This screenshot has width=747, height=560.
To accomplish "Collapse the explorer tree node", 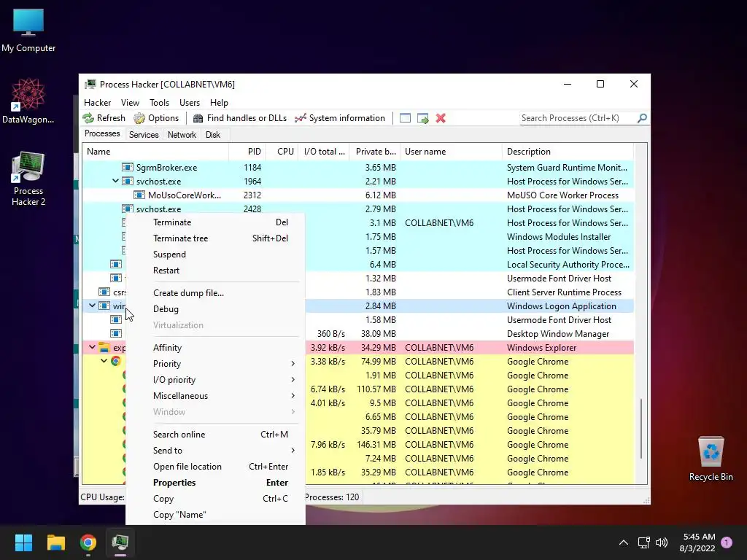I will pyautogui.click(x=92, y=347).
